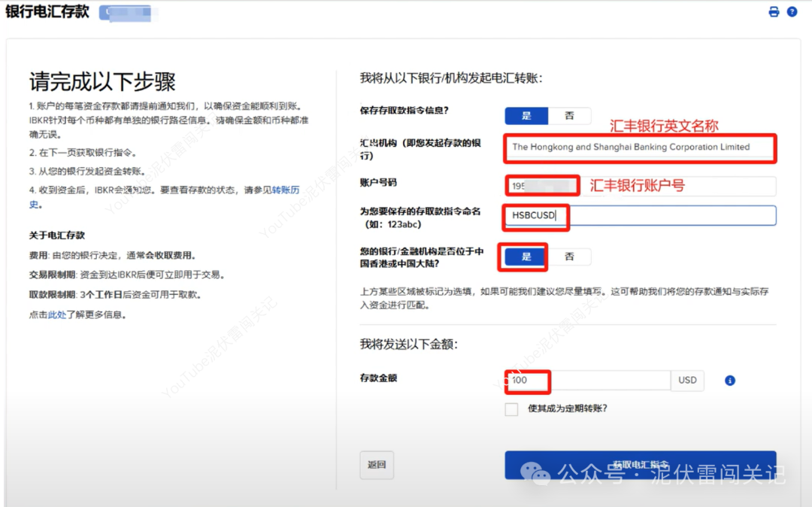812x507 pixels.
Task: Click the 银行电汇存款 page heading
Action: pyautogui.click(x=47, y=12)
